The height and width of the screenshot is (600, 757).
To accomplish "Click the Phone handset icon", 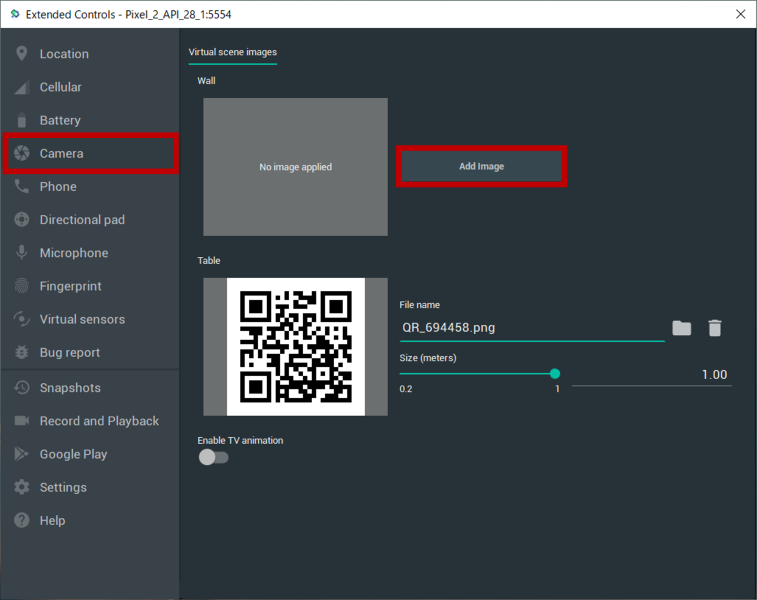I will click(21, 186).
